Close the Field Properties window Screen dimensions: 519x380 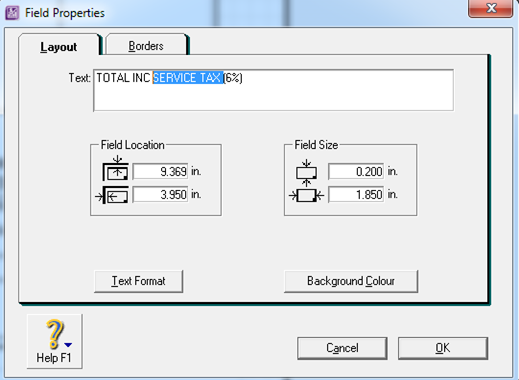pyautogui.click(x=491, y=8)
